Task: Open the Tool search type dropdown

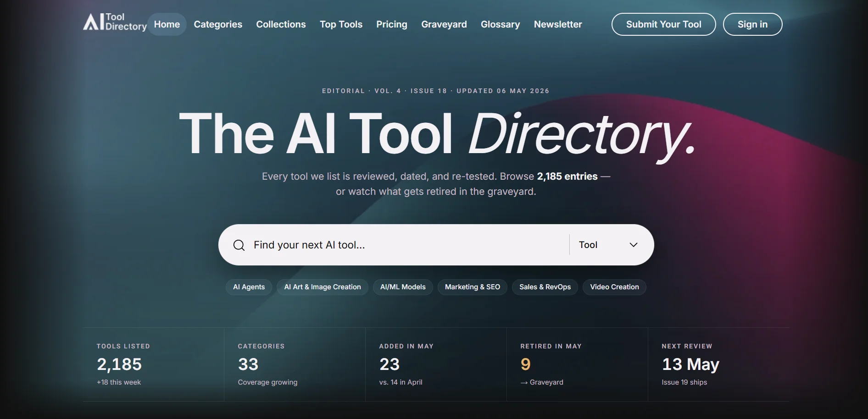Action: (x=608, y=245)
